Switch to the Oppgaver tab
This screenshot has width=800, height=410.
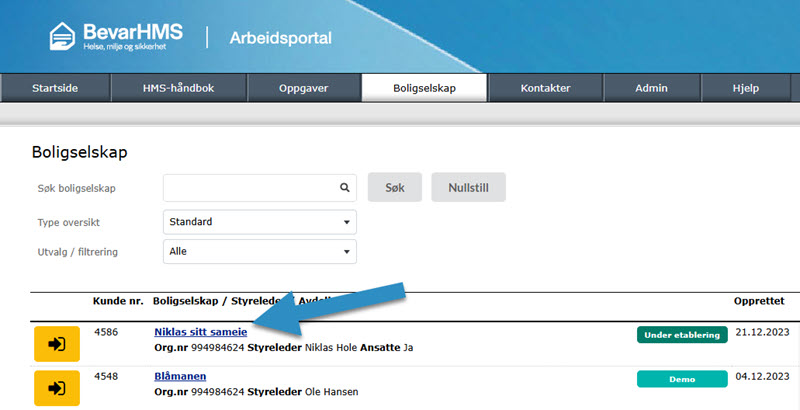[303, 88]
